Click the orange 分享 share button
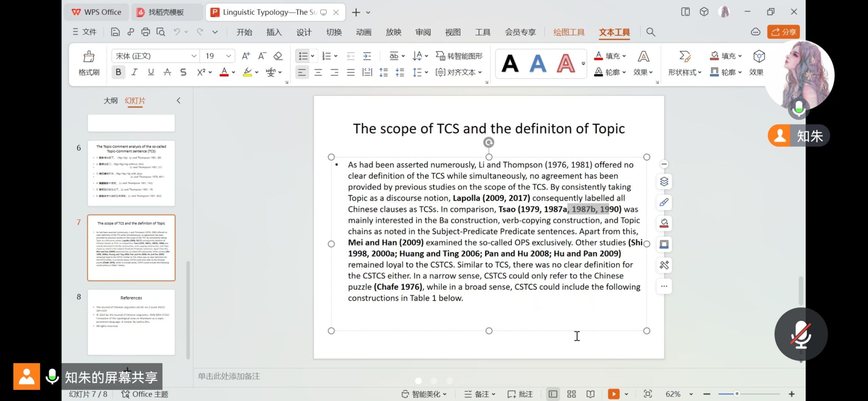 783,32
